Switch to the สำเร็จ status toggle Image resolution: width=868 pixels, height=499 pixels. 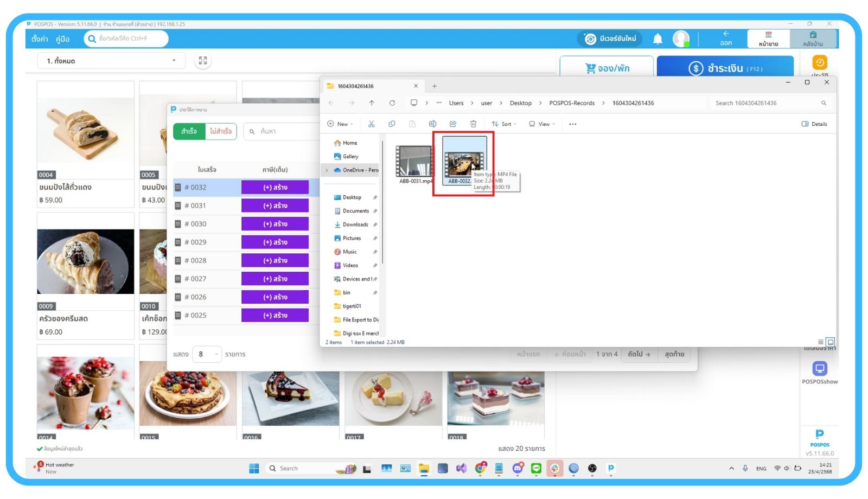click(x=189, y=131)
